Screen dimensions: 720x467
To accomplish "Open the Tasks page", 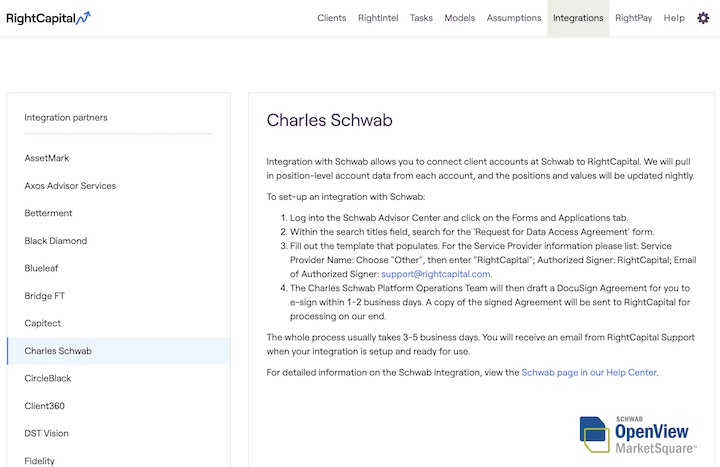I will click(x=421, y=18).
